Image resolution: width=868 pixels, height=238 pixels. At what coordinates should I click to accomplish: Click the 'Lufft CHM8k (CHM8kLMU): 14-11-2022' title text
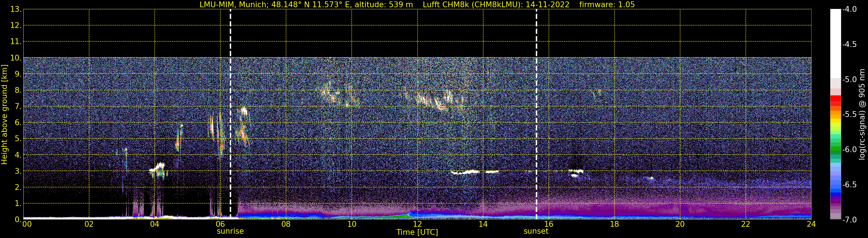(496, 4)
